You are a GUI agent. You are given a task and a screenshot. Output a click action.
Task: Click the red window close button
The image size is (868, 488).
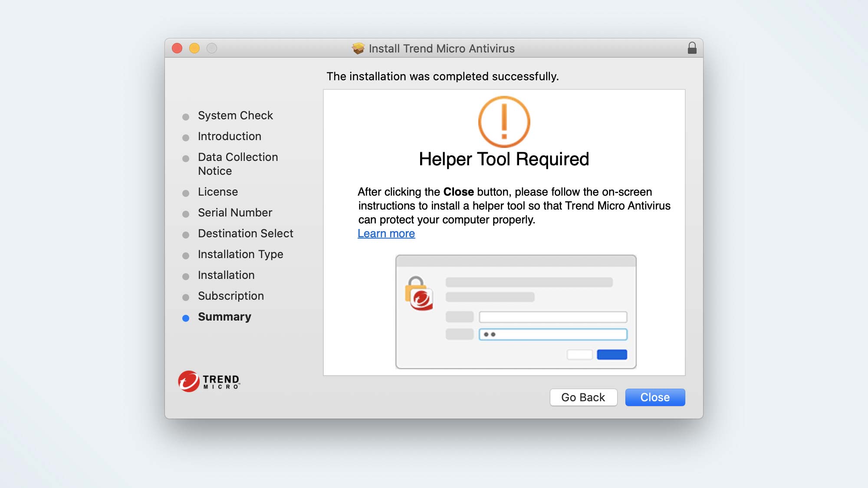[177, 48]
